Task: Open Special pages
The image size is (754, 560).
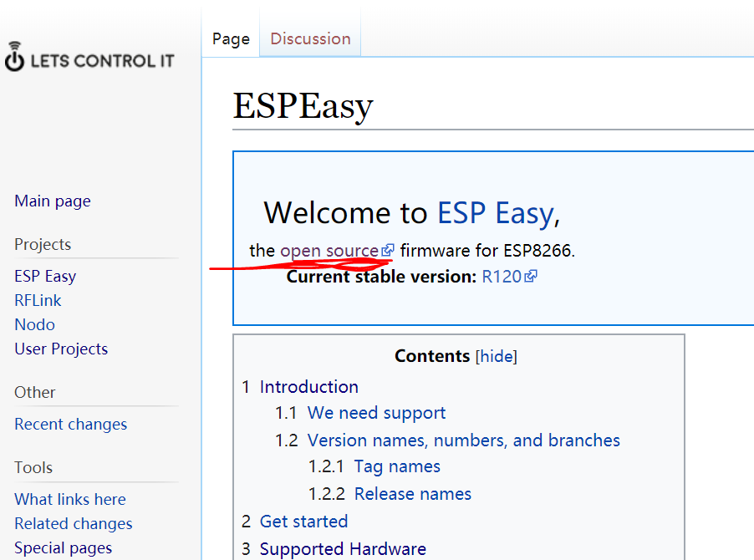Action: (x=63, y=547)
